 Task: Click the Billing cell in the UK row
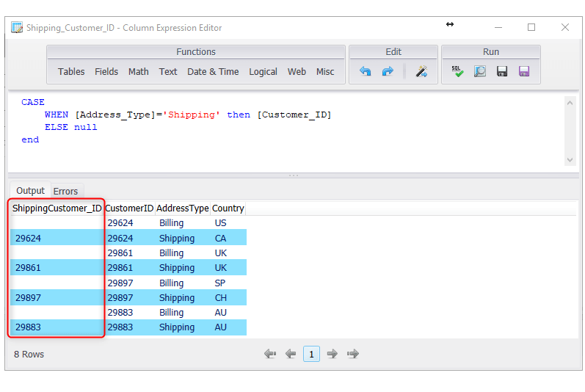coord(171,253)
